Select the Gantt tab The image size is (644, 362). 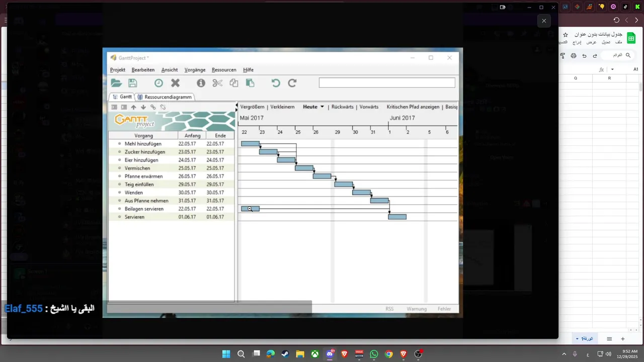(122, 97)
